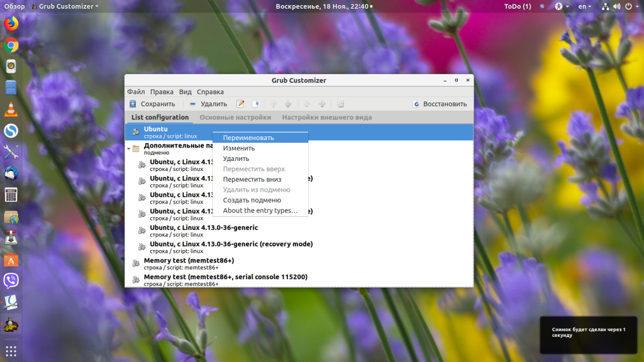The image size is (644, 362).
Task: Click the new entry page icon
Action: click(x=255, y=104)
